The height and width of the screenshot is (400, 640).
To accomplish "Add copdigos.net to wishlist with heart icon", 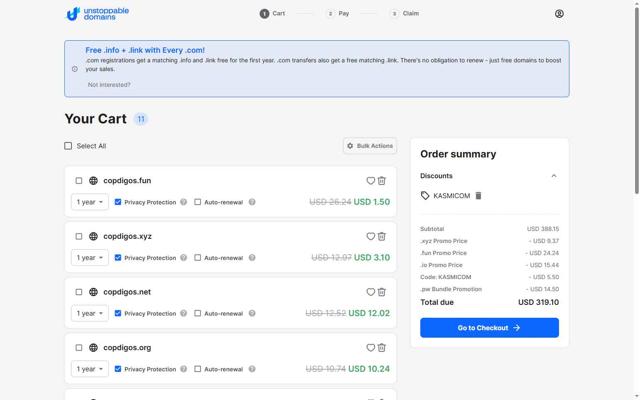I will [370, 292].
